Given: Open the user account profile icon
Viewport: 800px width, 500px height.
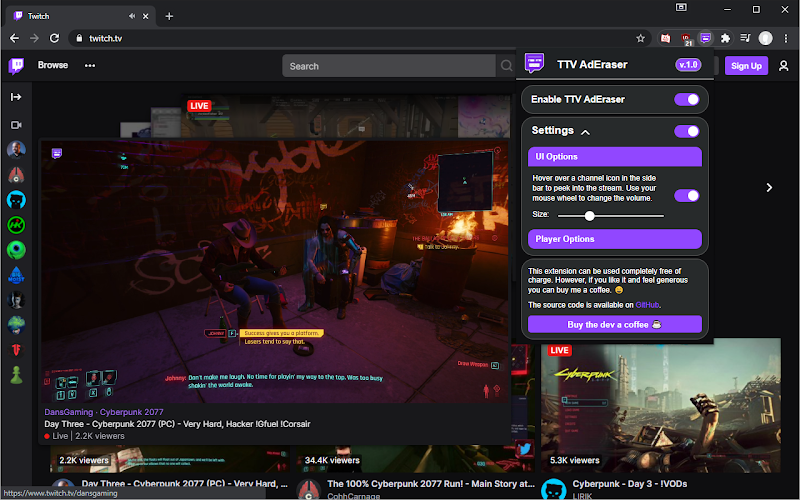Looking at the screenshot, I should 784,66.
